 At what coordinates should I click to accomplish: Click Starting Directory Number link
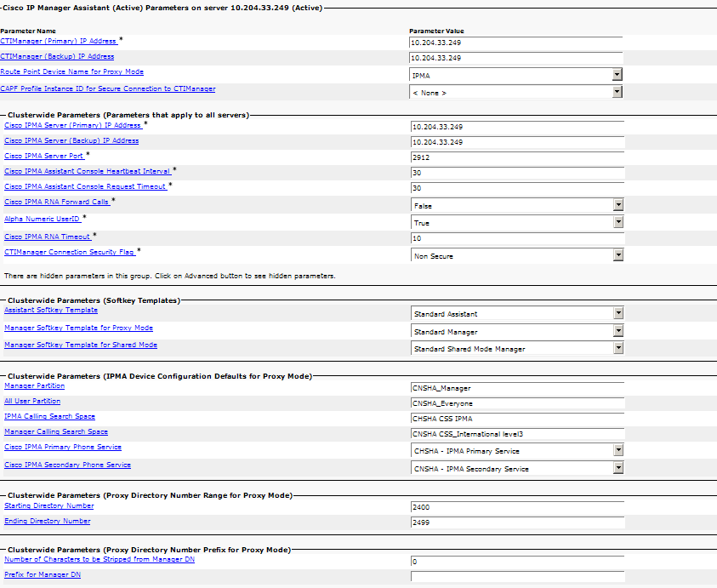tap(49, 505)
